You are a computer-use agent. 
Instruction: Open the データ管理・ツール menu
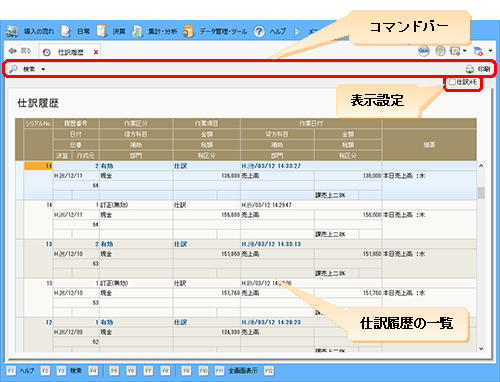click(215, 31)
